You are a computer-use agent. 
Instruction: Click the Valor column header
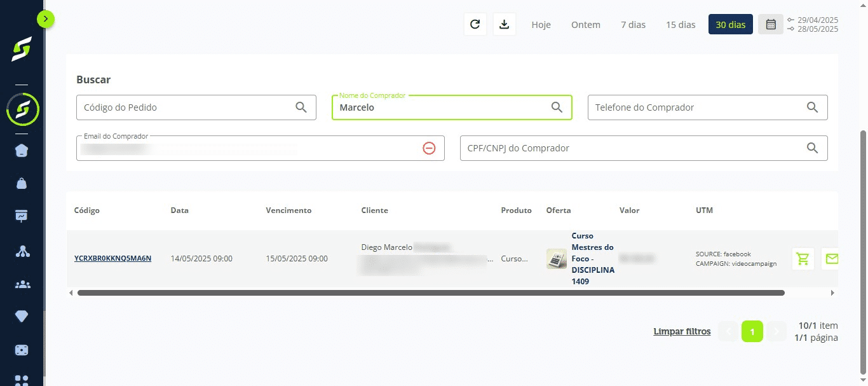(630, 210)
